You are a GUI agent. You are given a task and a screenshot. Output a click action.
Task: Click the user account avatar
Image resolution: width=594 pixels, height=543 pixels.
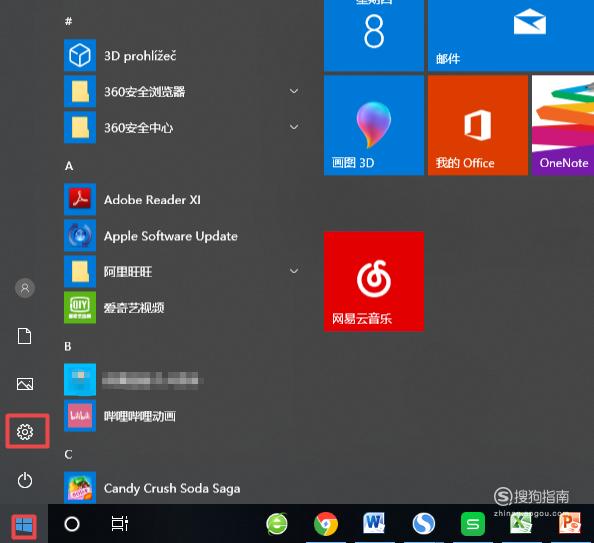(x=25, y=288)
